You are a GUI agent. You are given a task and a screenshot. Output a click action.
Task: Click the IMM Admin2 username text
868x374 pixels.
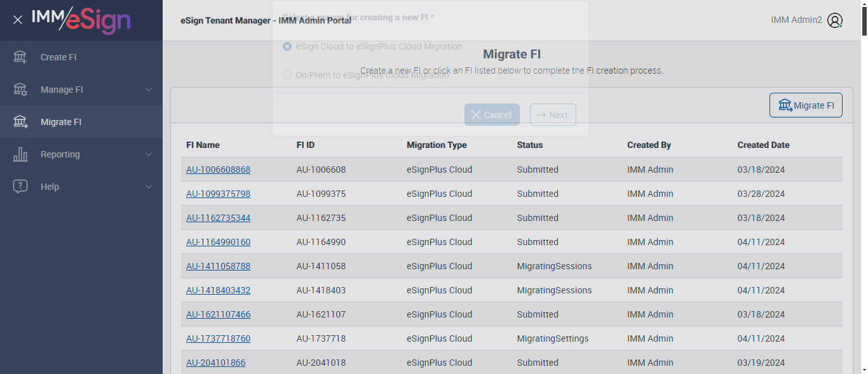(x=797, y=20)
